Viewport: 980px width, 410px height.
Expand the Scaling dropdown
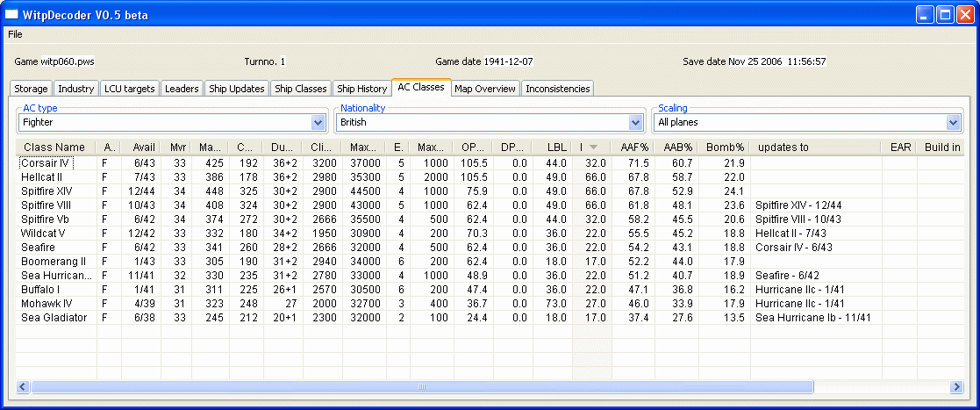click(x=953, y=123)
